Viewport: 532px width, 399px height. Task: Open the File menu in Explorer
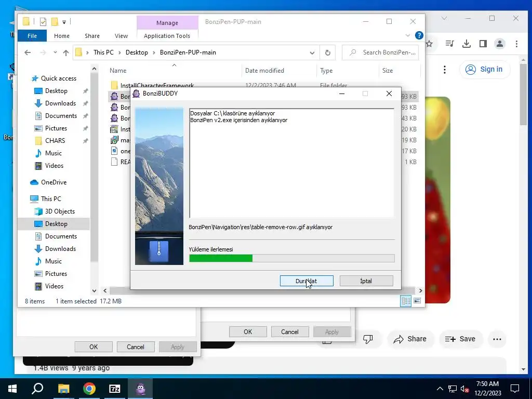point(32,36)
